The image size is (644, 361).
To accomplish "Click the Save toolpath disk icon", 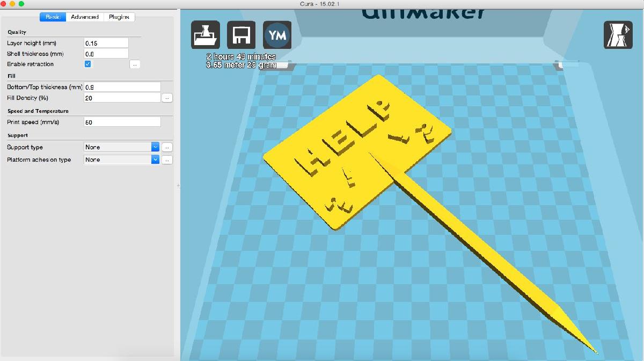I will coord(241,35).
